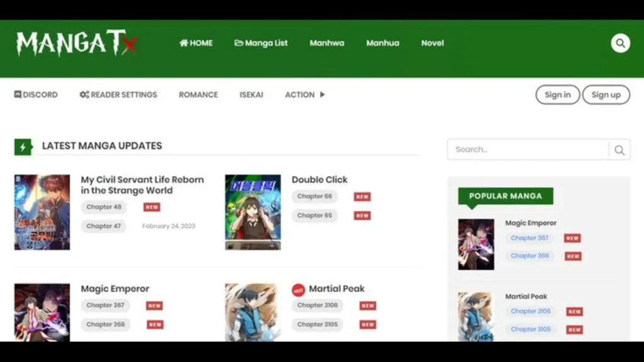The width and height of the screenshot is (644, 362).
Task: Open the DISCORD link
Action: [36, 95]
